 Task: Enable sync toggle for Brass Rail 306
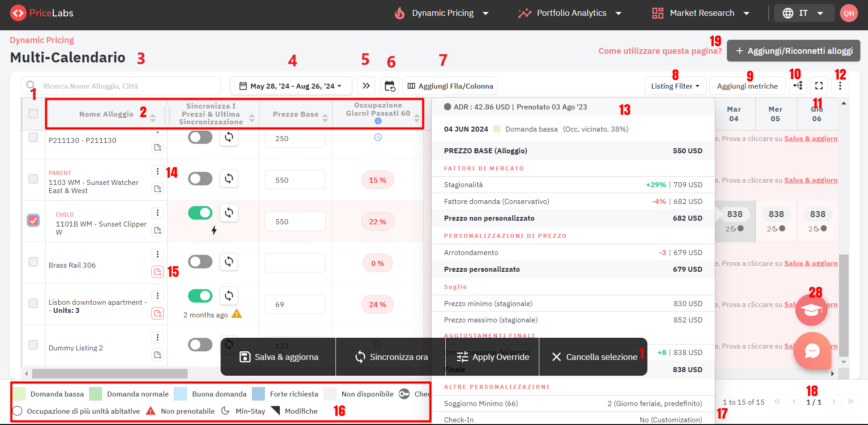200,261
